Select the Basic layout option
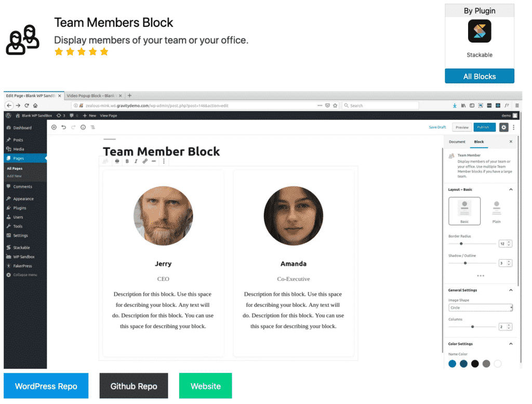The height and width of the screenshot is (404, 532). click(x=464, y=210)
